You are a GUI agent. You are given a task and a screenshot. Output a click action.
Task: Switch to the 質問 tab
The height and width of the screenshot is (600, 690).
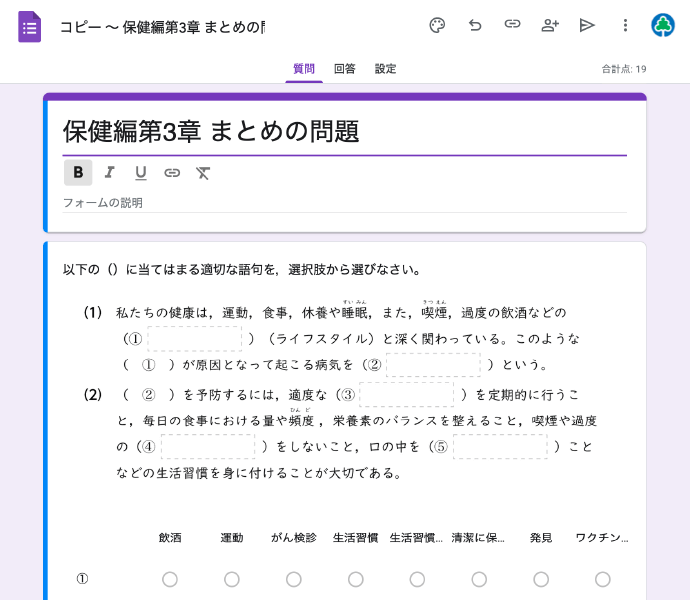[304, 69]
